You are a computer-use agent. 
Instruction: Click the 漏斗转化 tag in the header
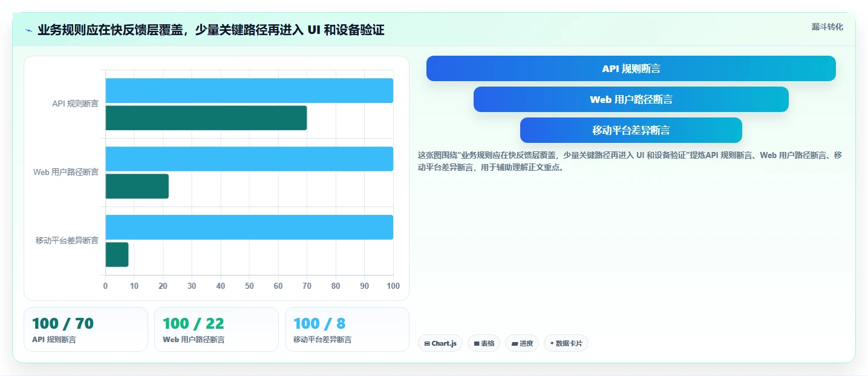click(x=827, y=27)
